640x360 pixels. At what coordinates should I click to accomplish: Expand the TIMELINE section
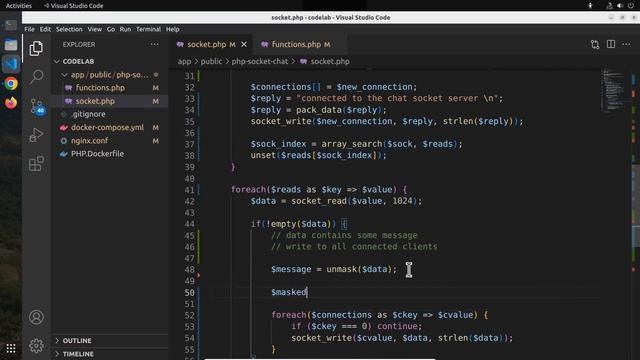pyautogui.click(x=57, y=353)
